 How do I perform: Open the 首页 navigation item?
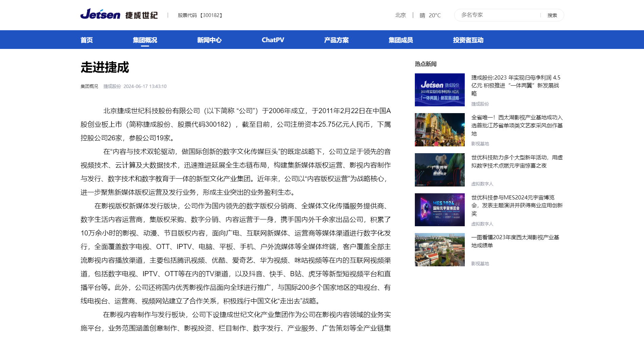tap(87, 40)
